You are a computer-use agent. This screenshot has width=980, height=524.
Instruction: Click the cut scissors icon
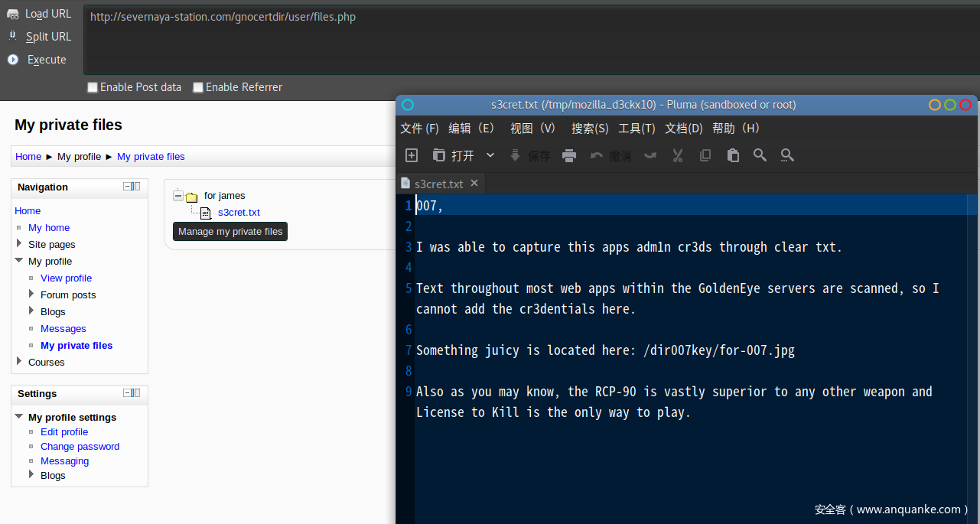click(677, 155)
